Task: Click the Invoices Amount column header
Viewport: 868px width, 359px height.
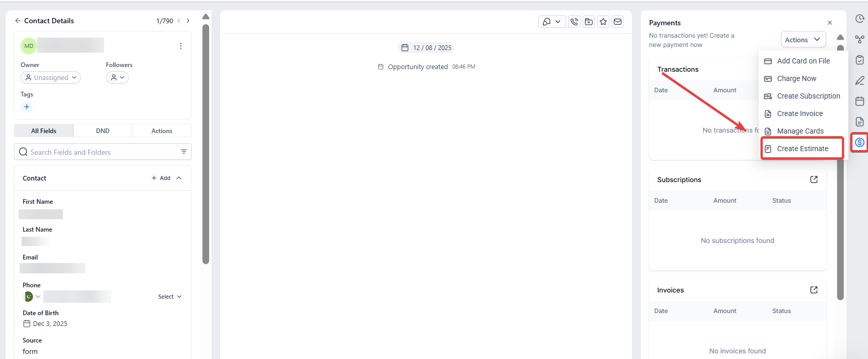Action: click(725, 311)
